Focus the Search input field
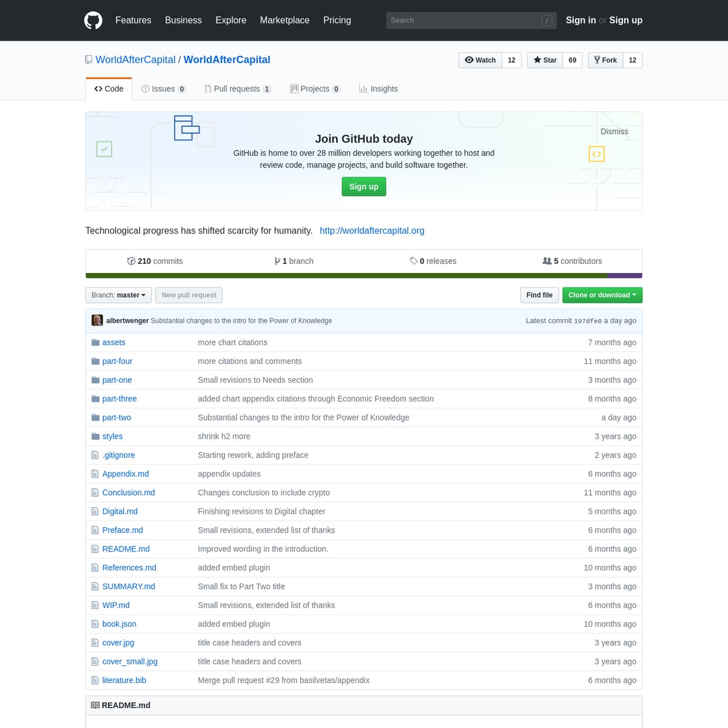Screen dimensions: 728x728 (471, 20)
